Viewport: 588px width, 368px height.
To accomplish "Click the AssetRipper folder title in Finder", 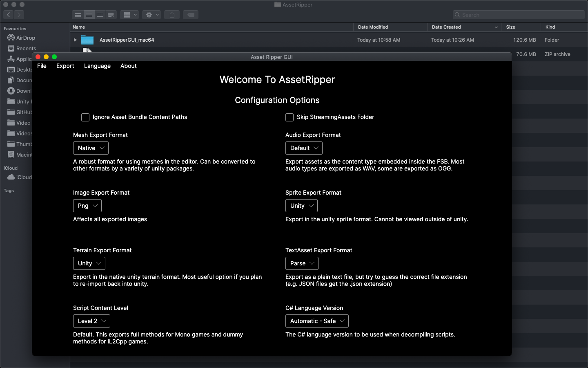I will (294, 4).
